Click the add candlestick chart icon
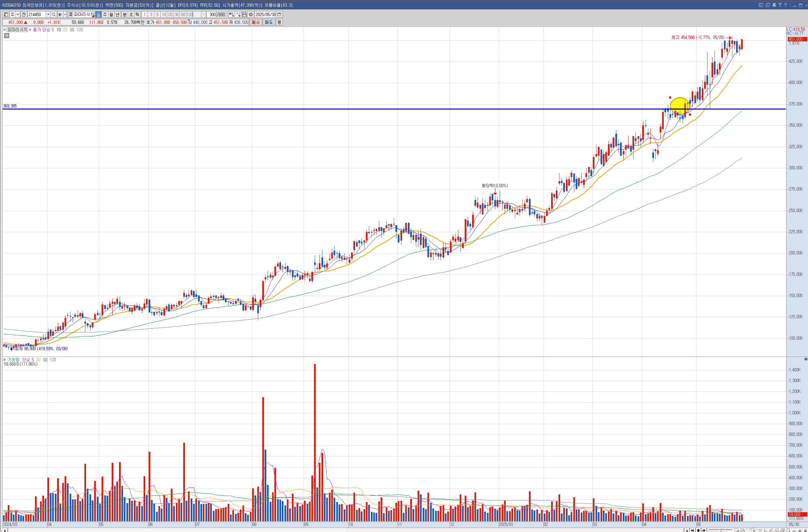Image resolution: width=808 pixels, height=532 pixels. [x=232, y=14]
